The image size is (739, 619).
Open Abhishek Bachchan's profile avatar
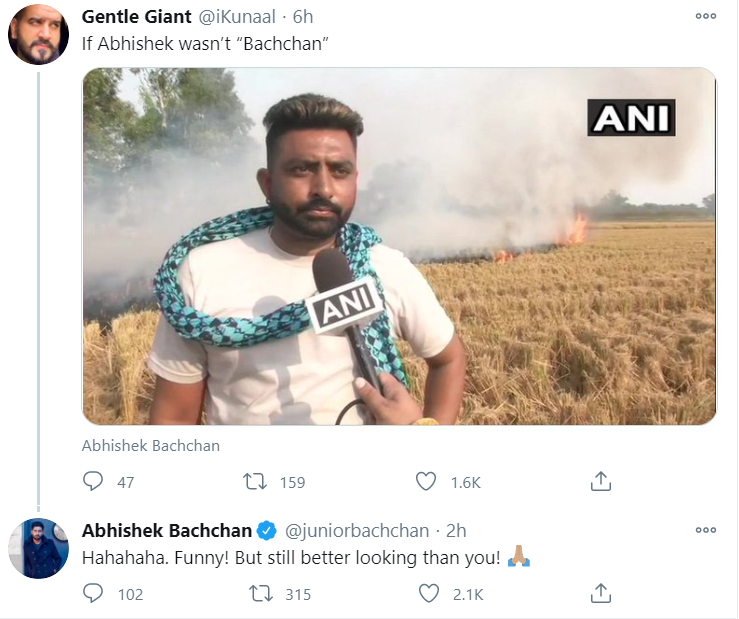pos(38,547)
